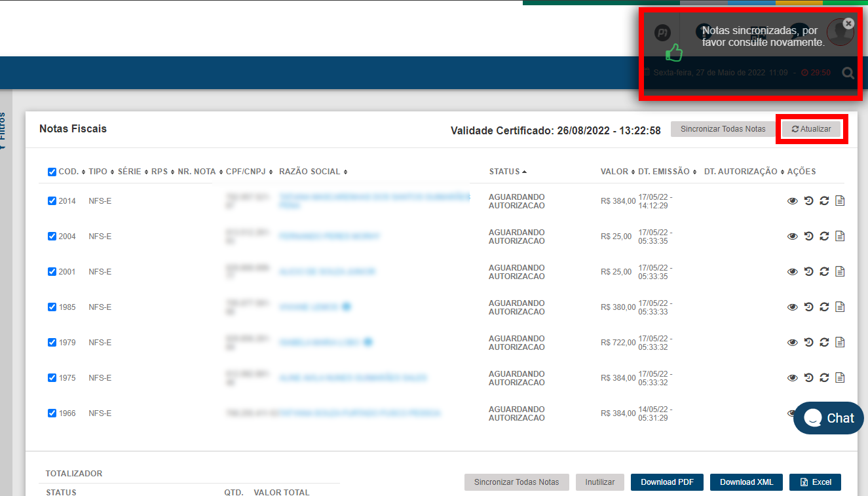Open history icon for nota 2004

click(x=808, y=237)
